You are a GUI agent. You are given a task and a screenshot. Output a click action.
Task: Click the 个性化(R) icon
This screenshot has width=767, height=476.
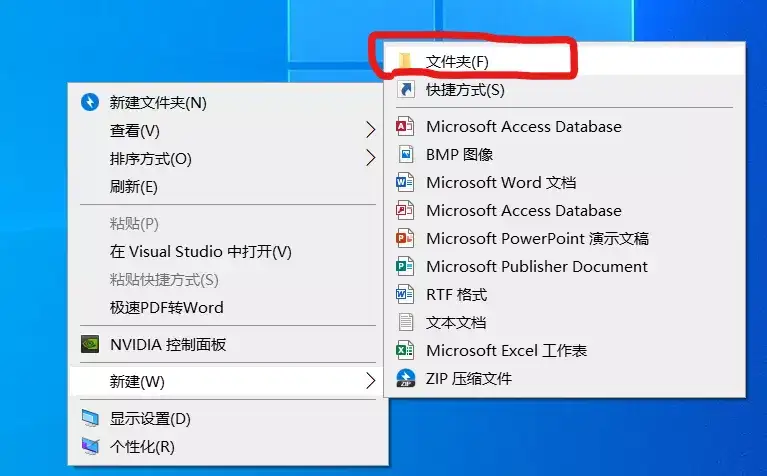point(90,446)
